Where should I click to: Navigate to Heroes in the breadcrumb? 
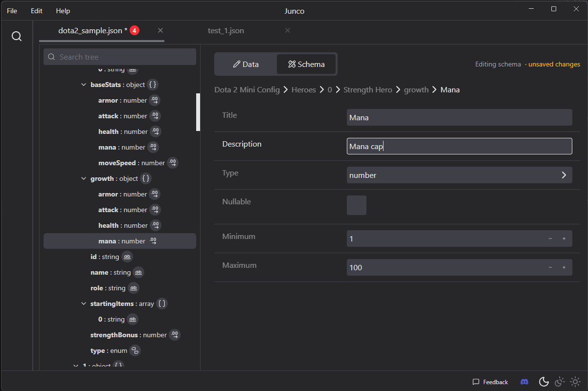click(304, 90)
